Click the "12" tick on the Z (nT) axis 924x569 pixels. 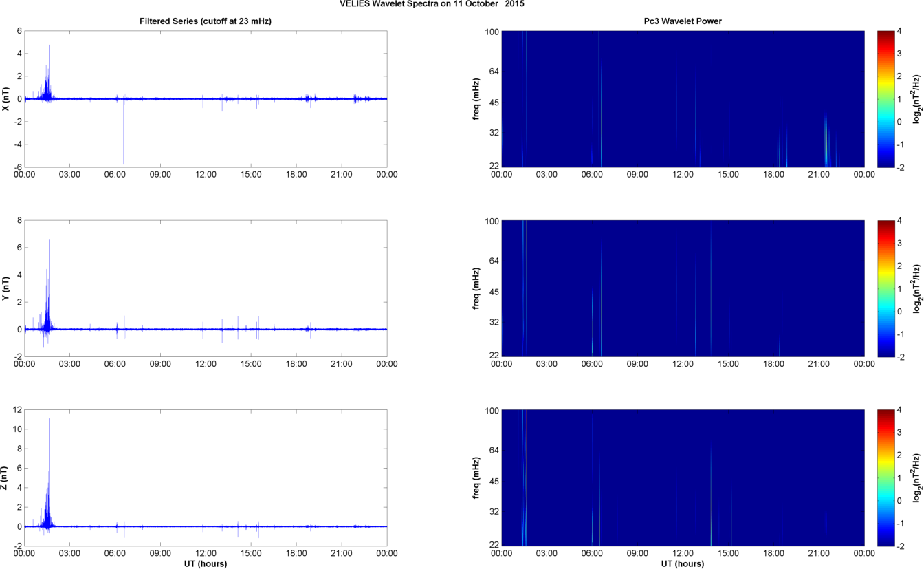point(18,409)
